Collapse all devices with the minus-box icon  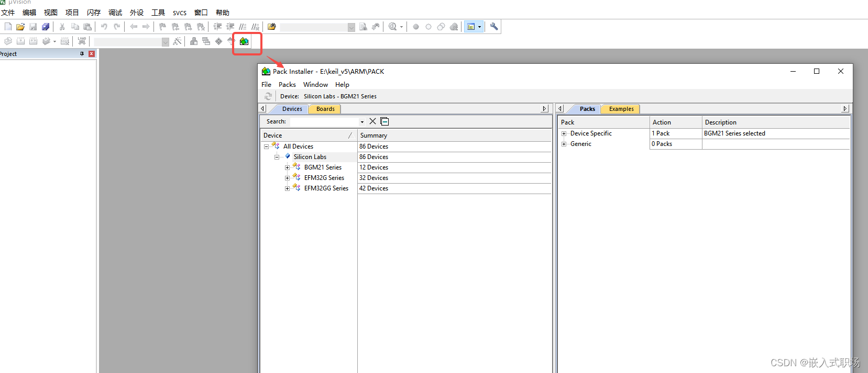[384, 121]
